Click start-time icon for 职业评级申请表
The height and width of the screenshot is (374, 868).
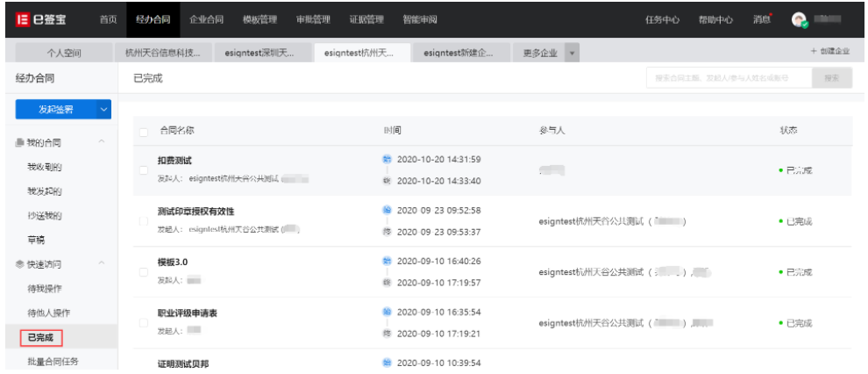tap(387, 312)
